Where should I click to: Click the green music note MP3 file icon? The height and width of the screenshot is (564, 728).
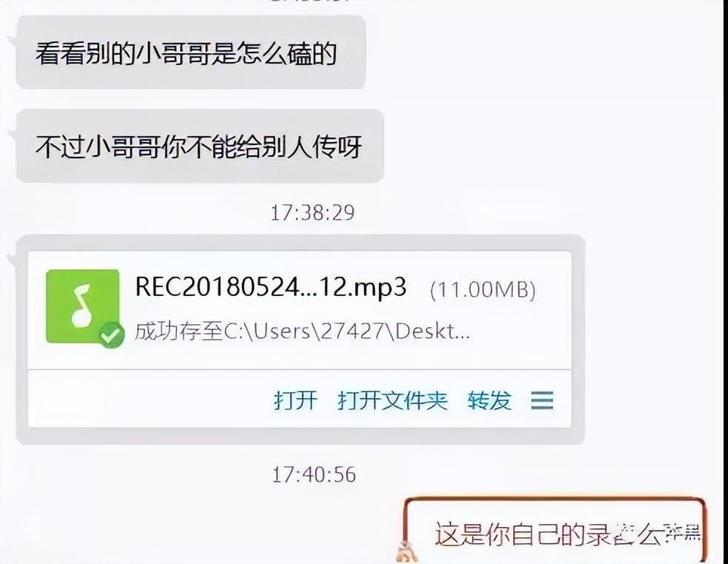[83, 306]
